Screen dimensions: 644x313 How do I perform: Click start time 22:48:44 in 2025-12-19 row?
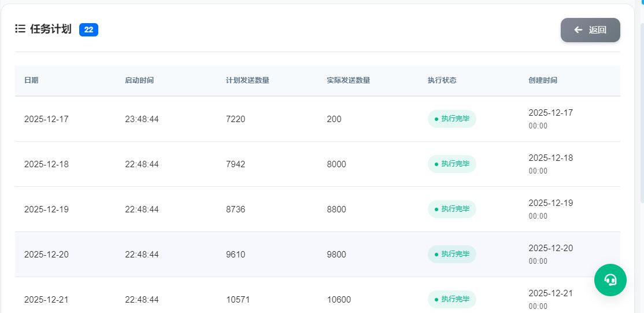tap(142, 209)
